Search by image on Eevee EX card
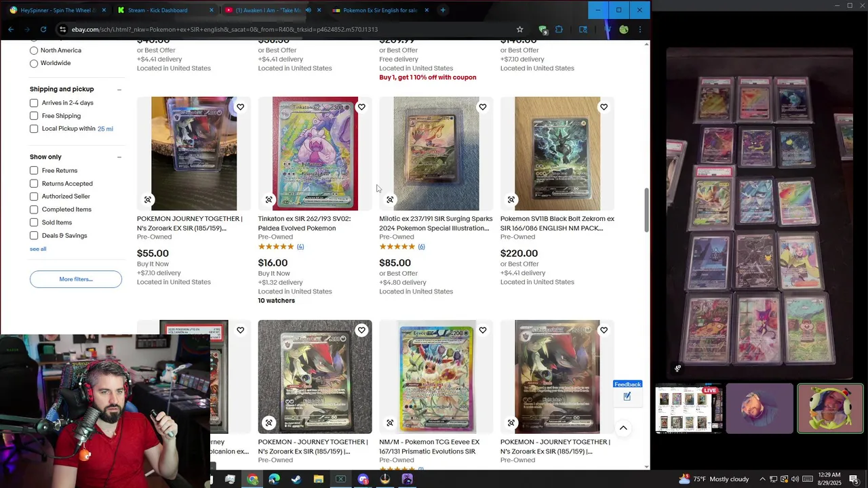The height and width of the screenshot is (488, 868). point(390,423)
